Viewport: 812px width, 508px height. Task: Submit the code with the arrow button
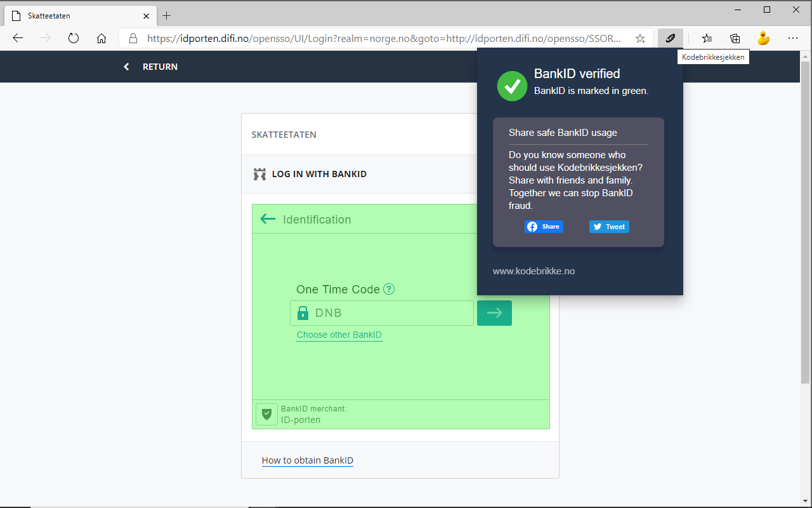(x=494, y=313)
